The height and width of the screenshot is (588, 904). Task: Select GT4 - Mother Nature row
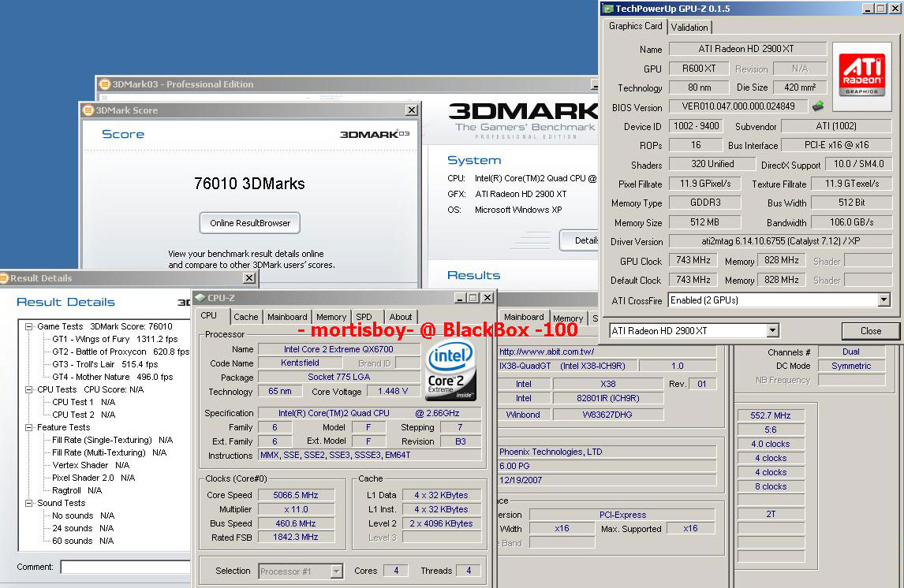coord(113,378)
